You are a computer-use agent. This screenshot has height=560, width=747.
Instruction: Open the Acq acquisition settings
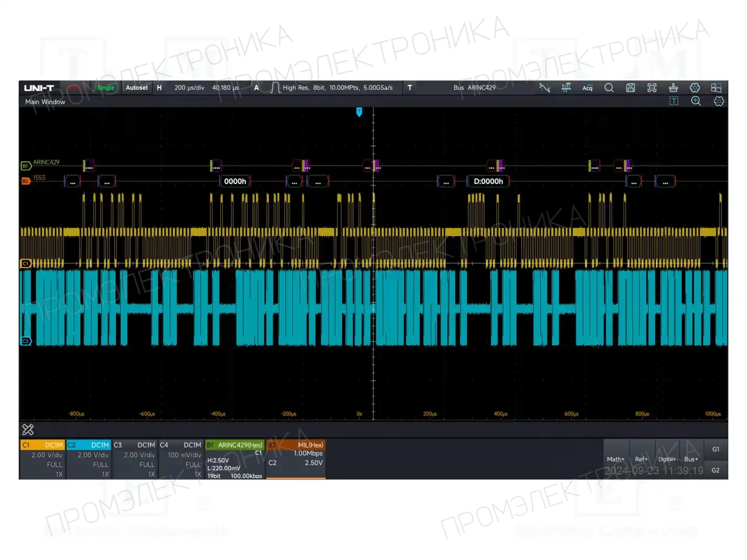click(x=587, y=88)
